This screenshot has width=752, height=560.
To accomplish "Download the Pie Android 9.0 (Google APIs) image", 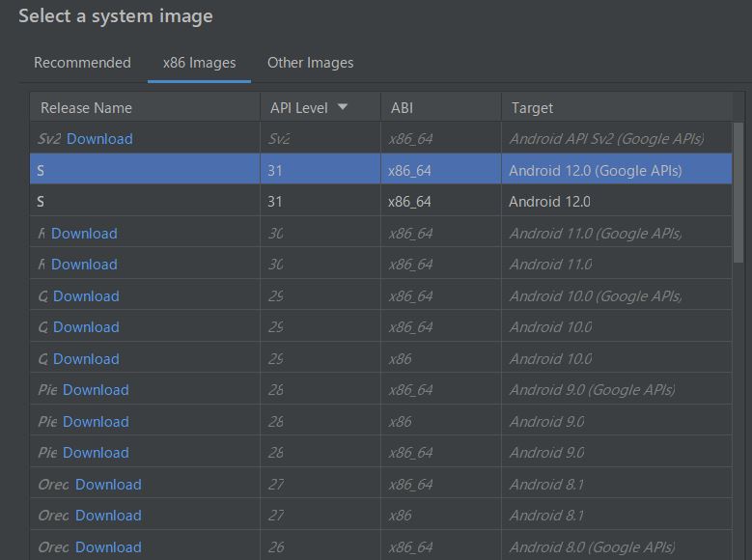I will 96,390.
